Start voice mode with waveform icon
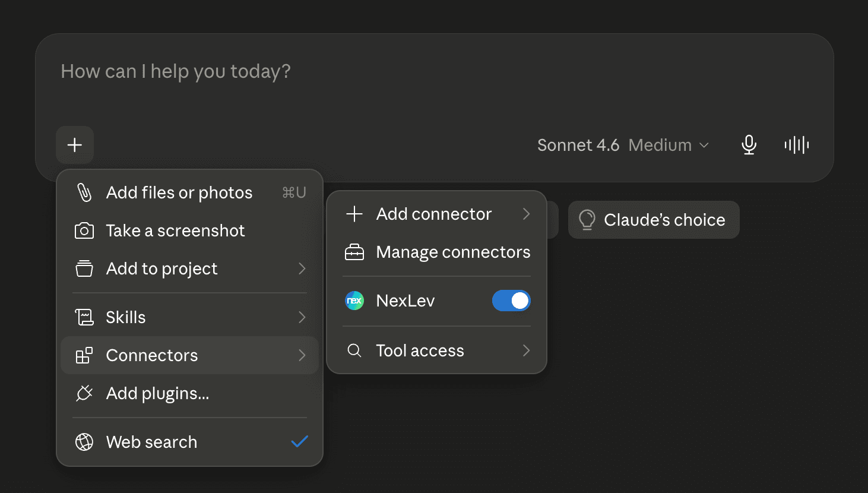 click(797, 145)
